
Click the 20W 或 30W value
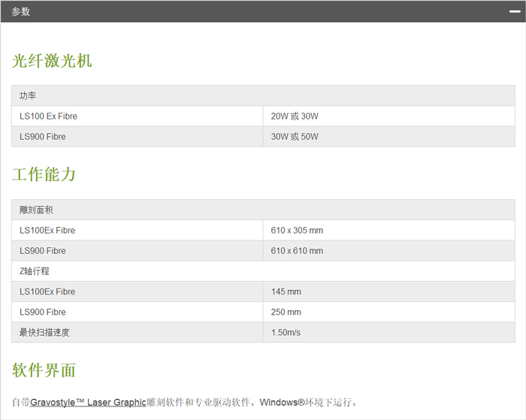pos(295,116)
